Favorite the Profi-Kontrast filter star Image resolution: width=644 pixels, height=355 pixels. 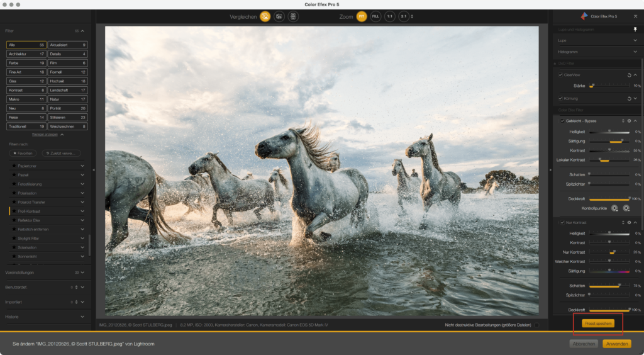pyautogui.click(x=14, y=211)
